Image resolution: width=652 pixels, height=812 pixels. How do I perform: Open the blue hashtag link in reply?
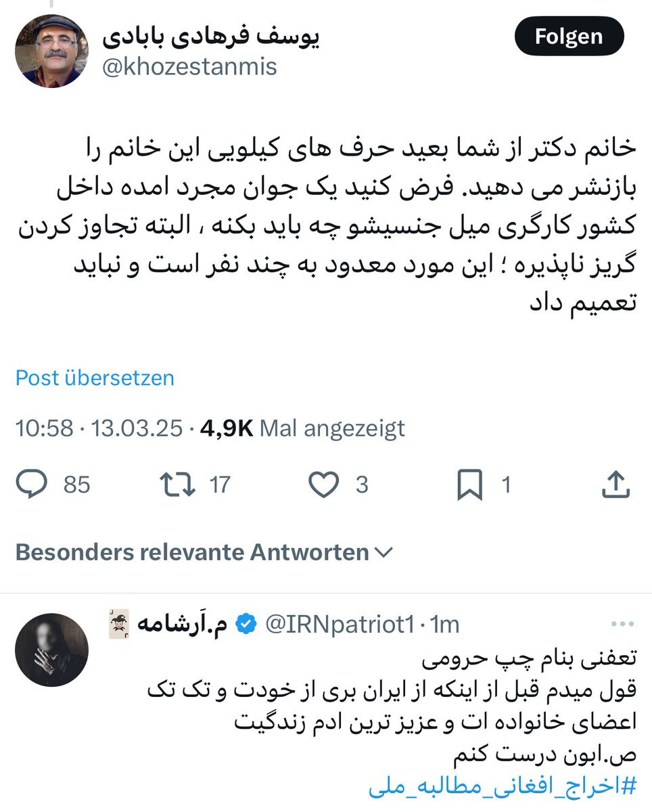tap(503, 788)
